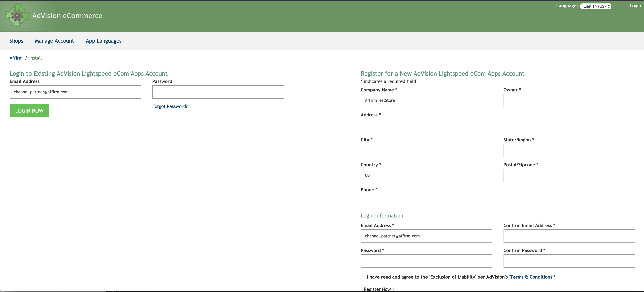The height and width of the screenshot is (292, 644).
Task: Focus the Confirm Email Address field
Action: point(569,236)
